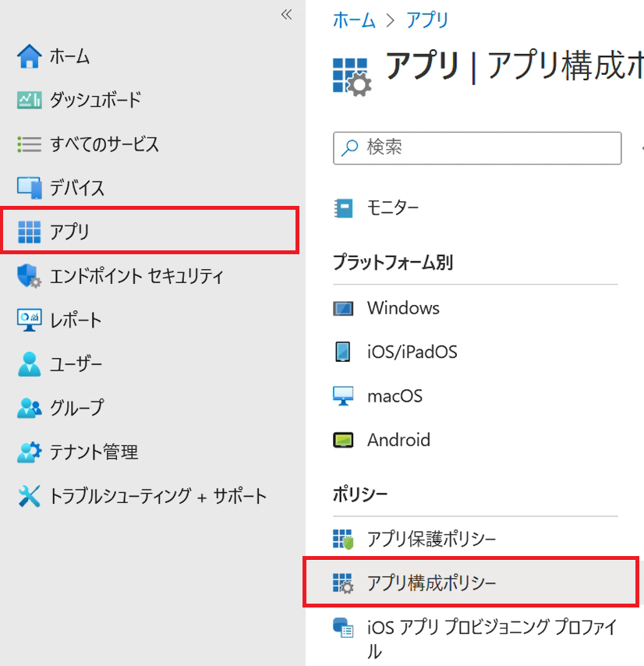644x666 pixels.
Task: Click the アプリ grid icon in the sidebar
Action: coord(30,232)
